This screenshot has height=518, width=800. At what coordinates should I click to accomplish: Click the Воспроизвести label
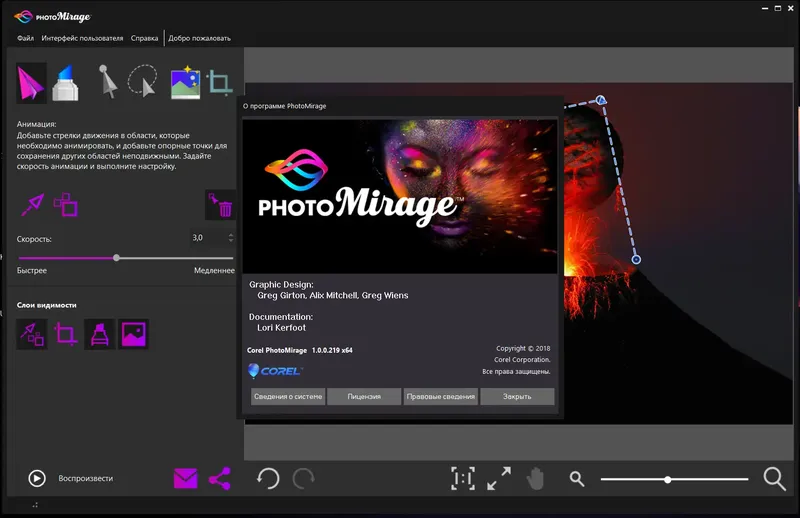(x=86, y=478)
